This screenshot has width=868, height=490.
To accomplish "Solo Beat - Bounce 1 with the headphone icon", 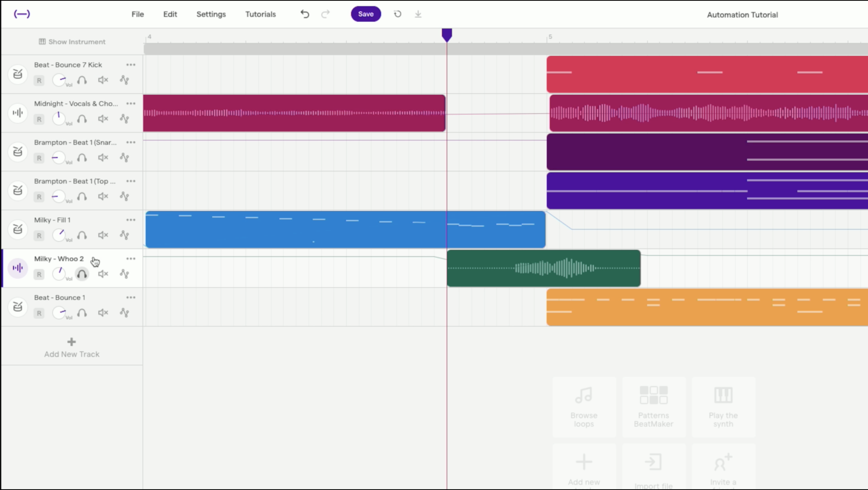I will coord(82,313).
